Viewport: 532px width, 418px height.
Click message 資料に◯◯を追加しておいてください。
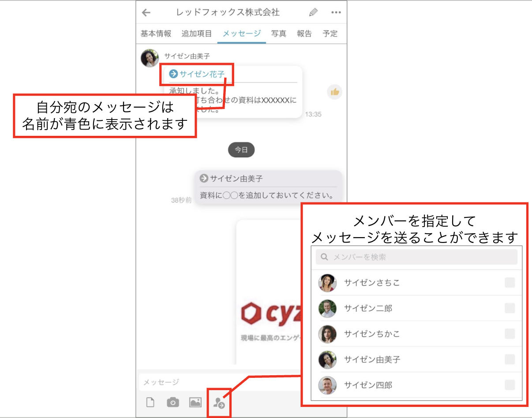pos(267,195)
